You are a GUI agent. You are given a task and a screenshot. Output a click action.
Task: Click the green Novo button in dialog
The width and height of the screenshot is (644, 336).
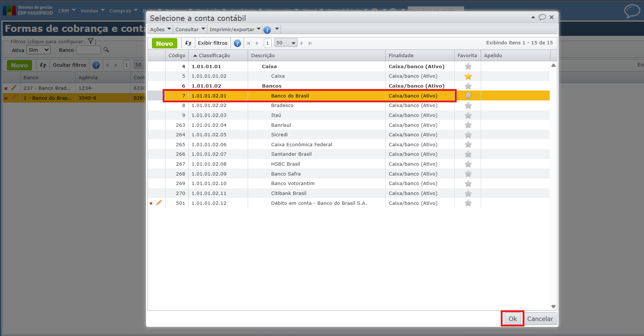pos(164,43)
